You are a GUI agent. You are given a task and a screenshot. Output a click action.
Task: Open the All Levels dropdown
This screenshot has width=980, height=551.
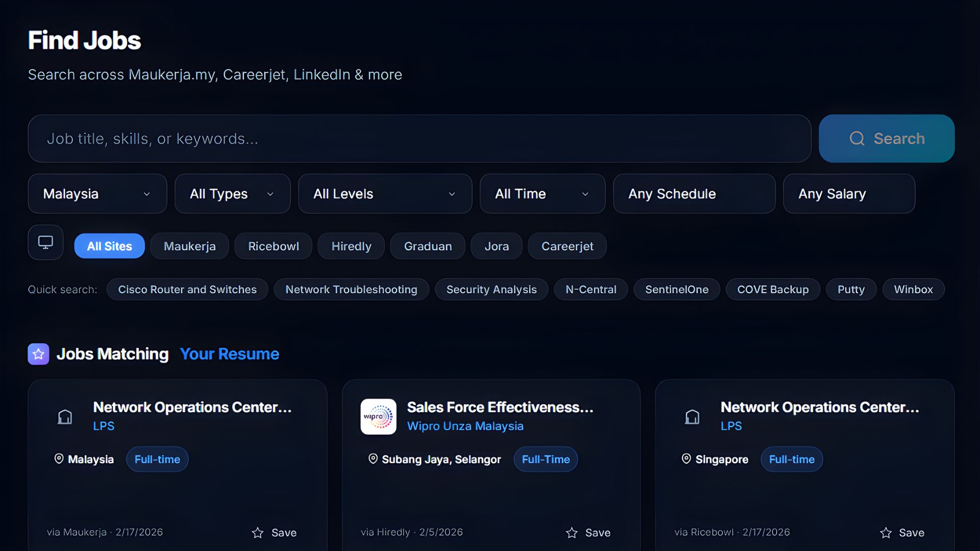coord(385,194)
